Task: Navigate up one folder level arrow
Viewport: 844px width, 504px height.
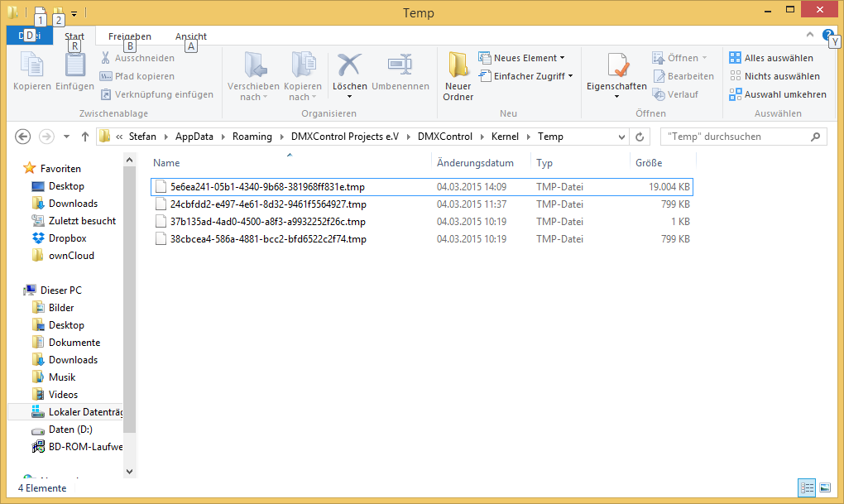Action: click(85, 137)
